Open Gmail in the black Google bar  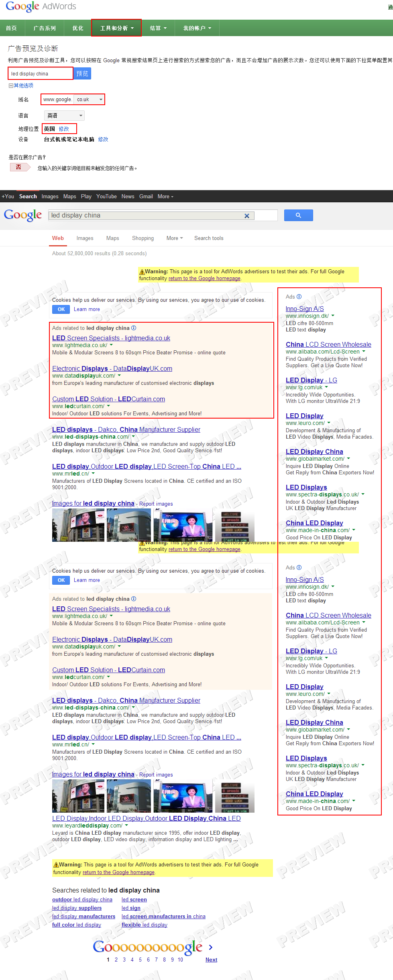click(x=146, y=196)
